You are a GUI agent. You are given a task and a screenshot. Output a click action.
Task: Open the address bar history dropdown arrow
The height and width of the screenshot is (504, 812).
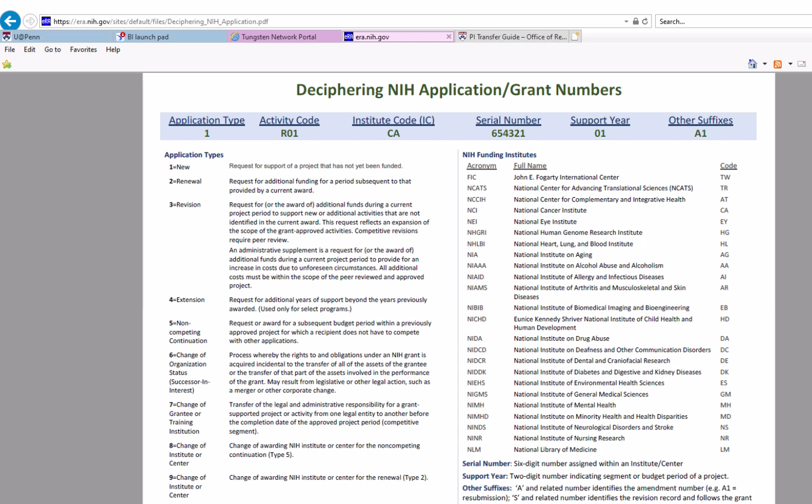[x=626, y=21]
